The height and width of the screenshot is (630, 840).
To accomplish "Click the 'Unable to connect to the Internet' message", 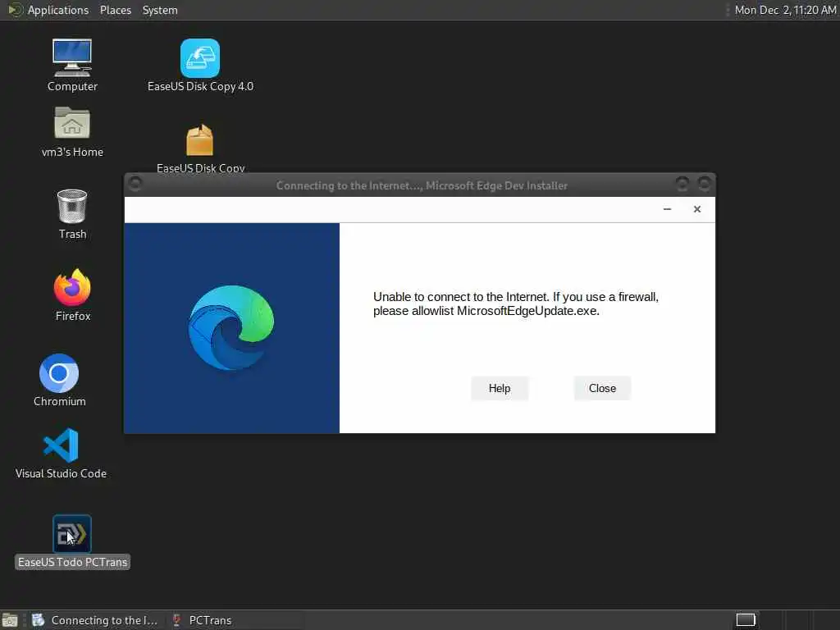I will coord(515,304).
